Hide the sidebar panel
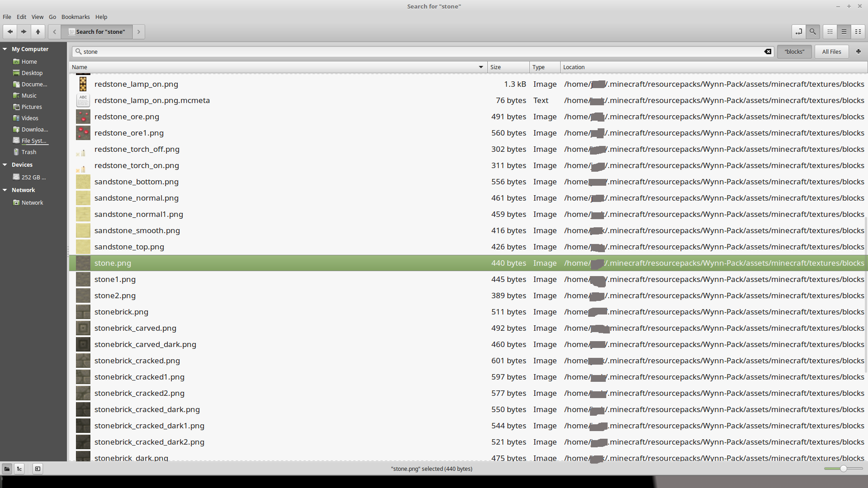 pos(38,469)
